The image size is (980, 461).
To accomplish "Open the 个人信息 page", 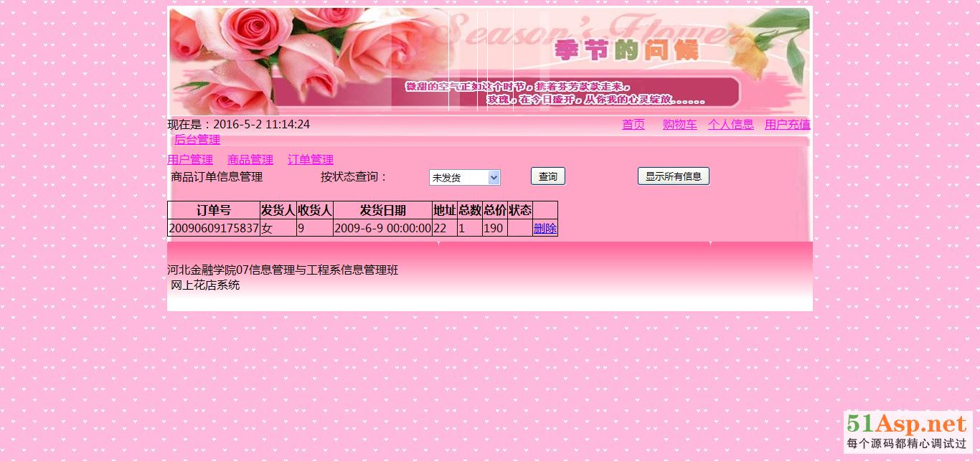I will [730, 125].
